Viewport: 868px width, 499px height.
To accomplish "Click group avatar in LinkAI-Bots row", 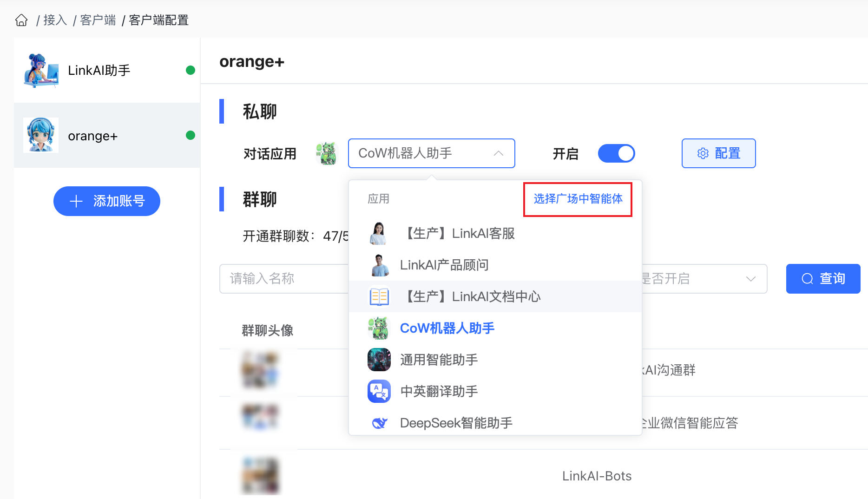I will 261,476.
